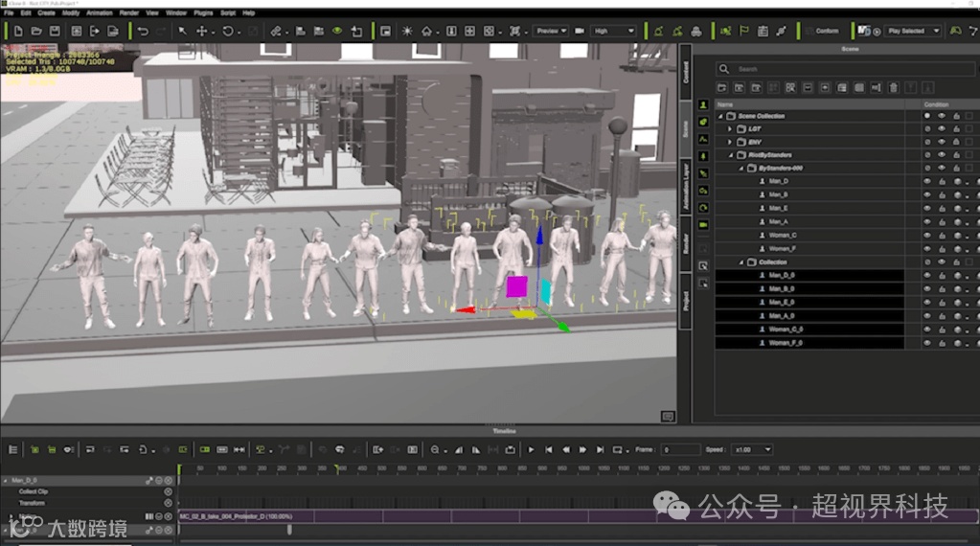Image resolution: width=980 pixels, height=546 pixels.
Task: Click the Search field in Scene panel
Action: pyautogui.click(x=824, y=69)
